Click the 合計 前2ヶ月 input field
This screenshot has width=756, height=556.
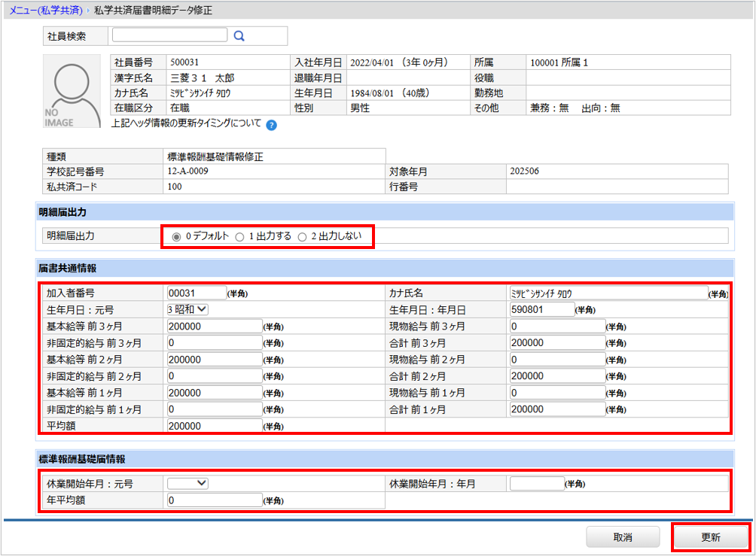[557, 375]
